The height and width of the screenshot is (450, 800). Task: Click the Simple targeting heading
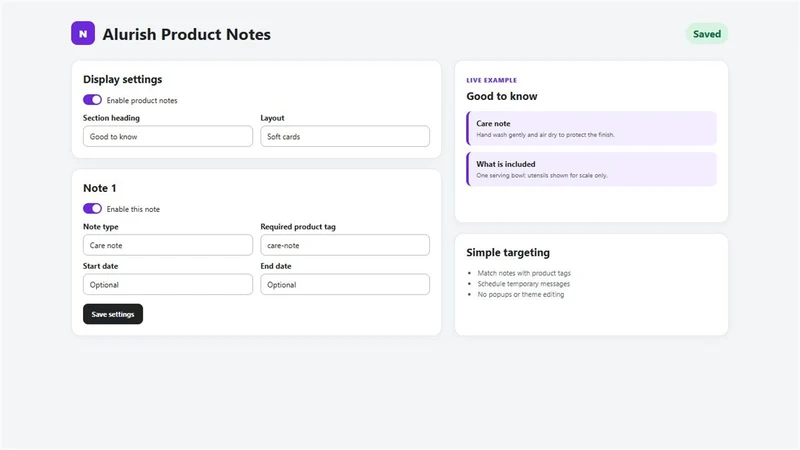(x=508, y=253)
